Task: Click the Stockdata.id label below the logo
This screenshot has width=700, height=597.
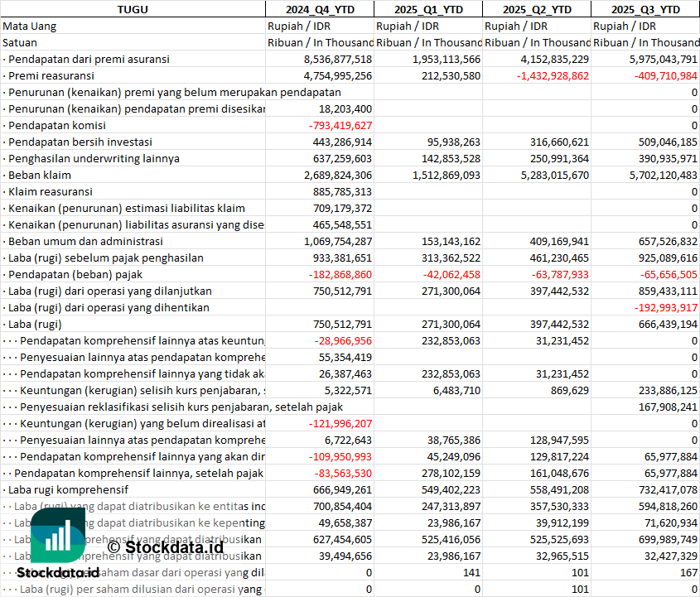Action: pos(58,572)
